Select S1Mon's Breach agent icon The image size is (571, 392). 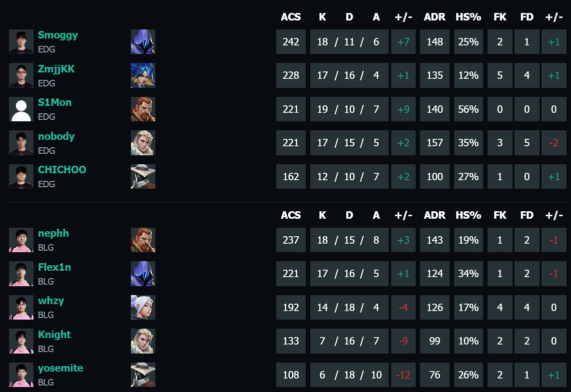click(143, 109)
